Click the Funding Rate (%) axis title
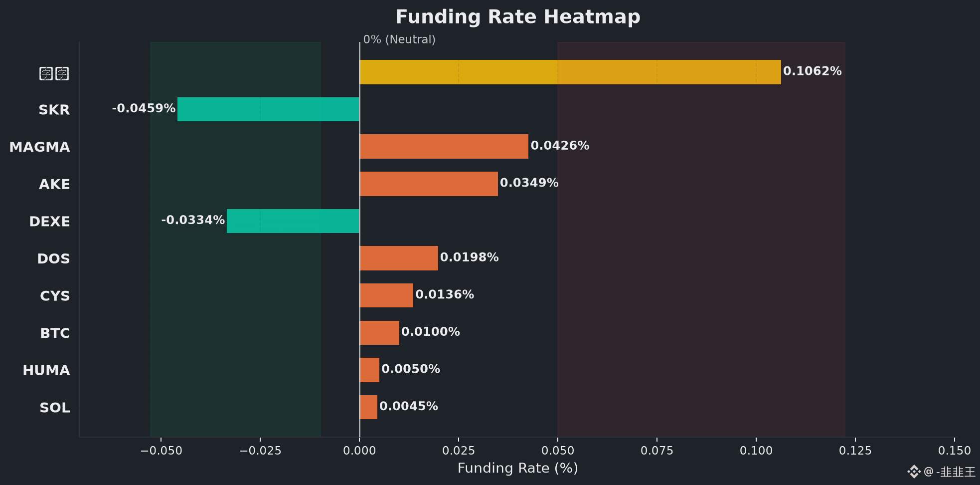Image resolution: width=980 pixels, height=485 pixels. click(518, 469)
